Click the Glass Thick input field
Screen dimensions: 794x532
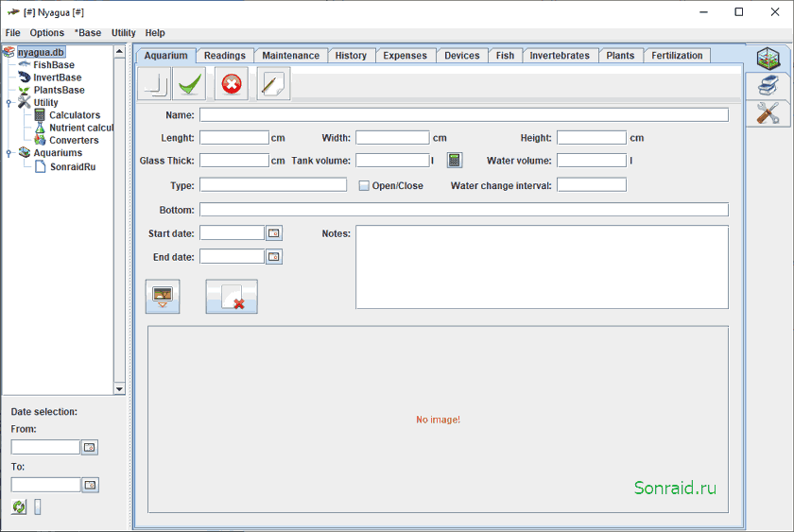pos(234,161)
